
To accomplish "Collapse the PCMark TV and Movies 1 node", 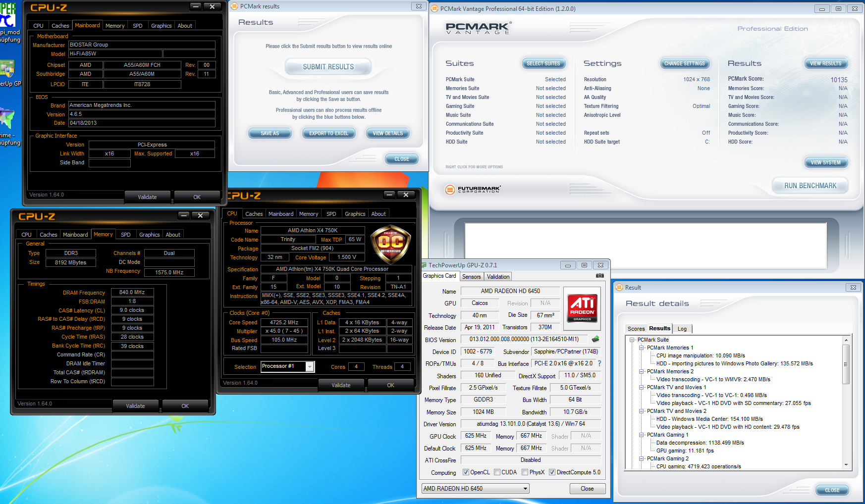I will coord(641,387).
